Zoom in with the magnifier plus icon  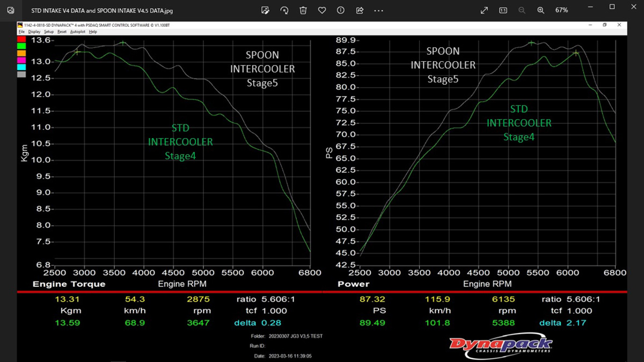coord(540,10)
